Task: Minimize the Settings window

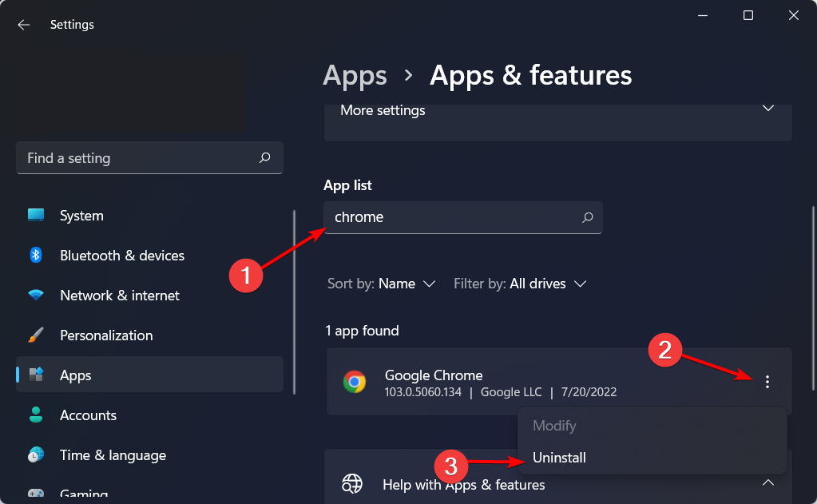Action: (702, 16)
